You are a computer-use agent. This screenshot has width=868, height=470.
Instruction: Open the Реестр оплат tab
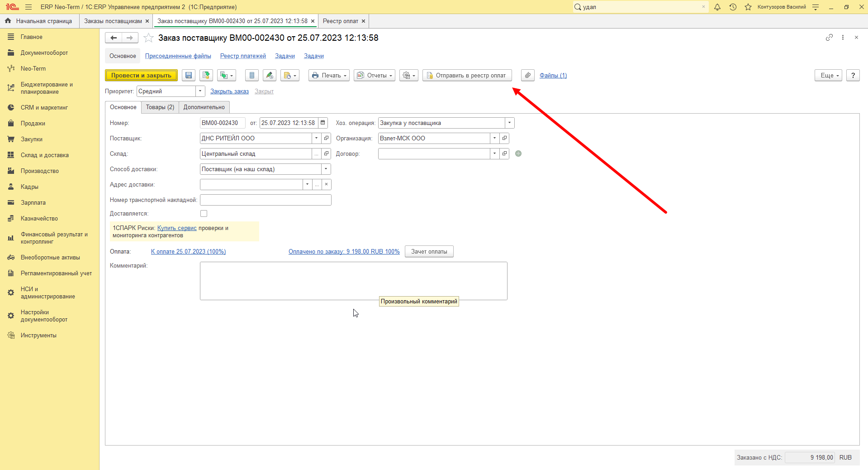[x=340, y=21]
